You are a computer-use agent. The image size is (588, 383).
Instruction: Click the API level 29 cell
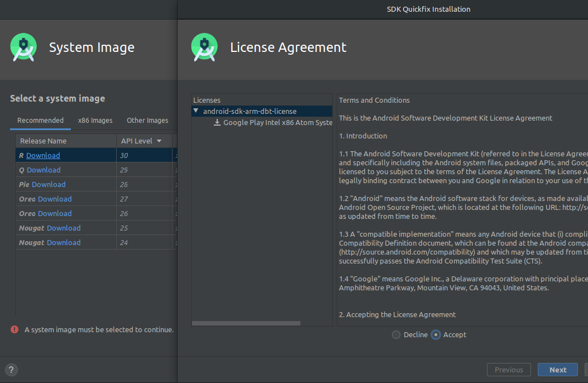coord(145,170)
